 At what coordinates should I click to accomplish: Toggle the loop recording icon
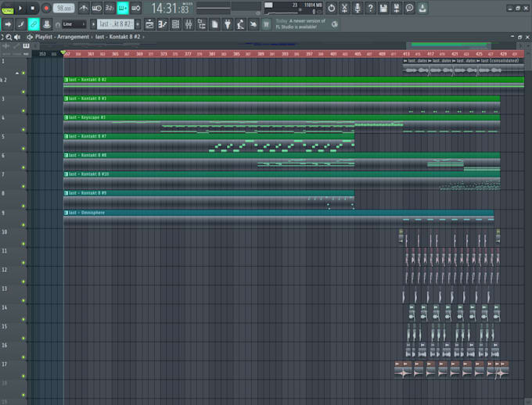(x=135, y=8)
